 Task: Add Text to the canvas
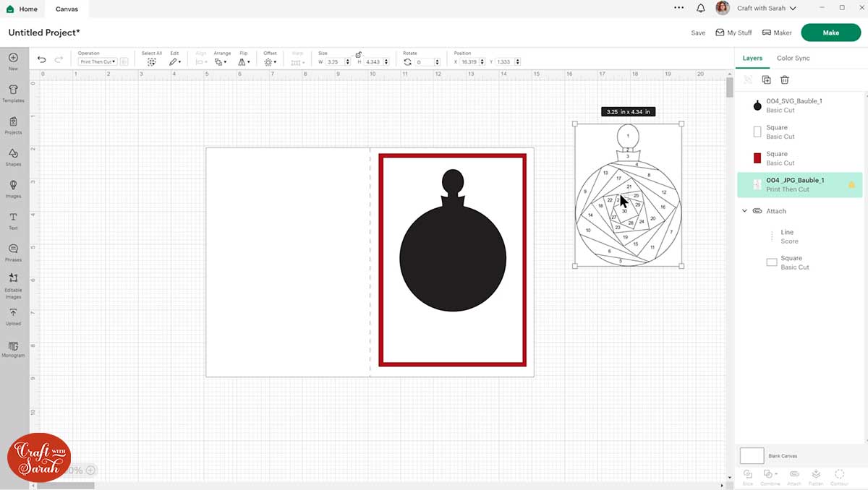13,220
